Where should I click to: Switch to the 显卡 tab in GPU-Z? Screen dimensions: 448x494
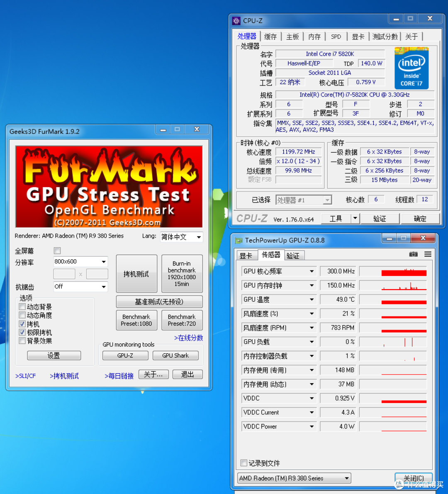click(x=247, y=256)
